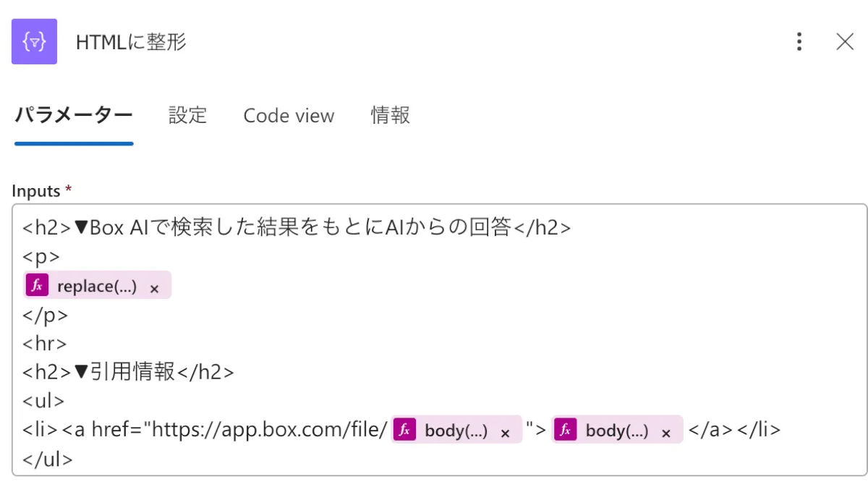Select the パラメーター tab

(x=74, y=115)
